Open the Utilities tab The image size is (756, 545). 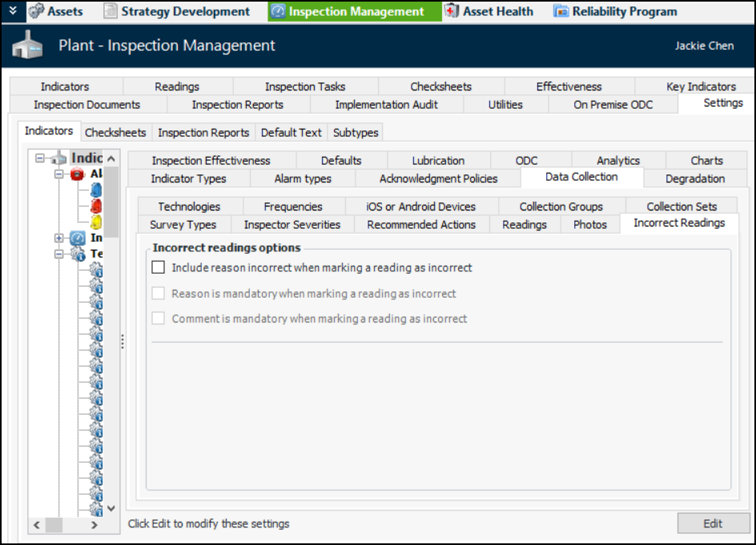point(505,105)
